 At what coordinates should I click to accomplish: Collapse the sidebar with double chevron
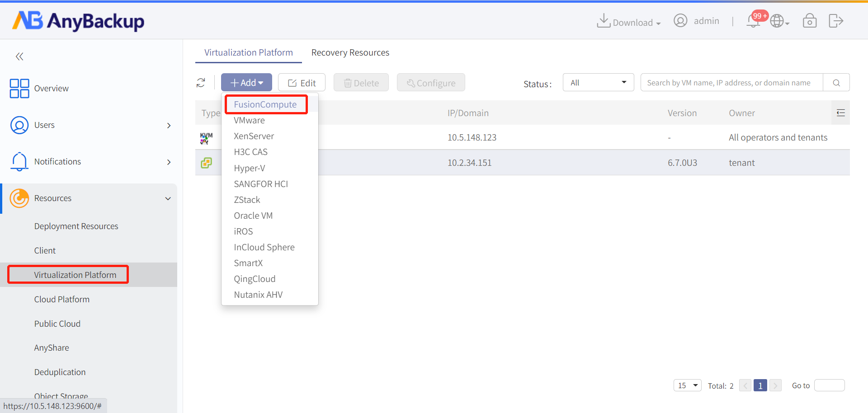(x=19, y=56)
